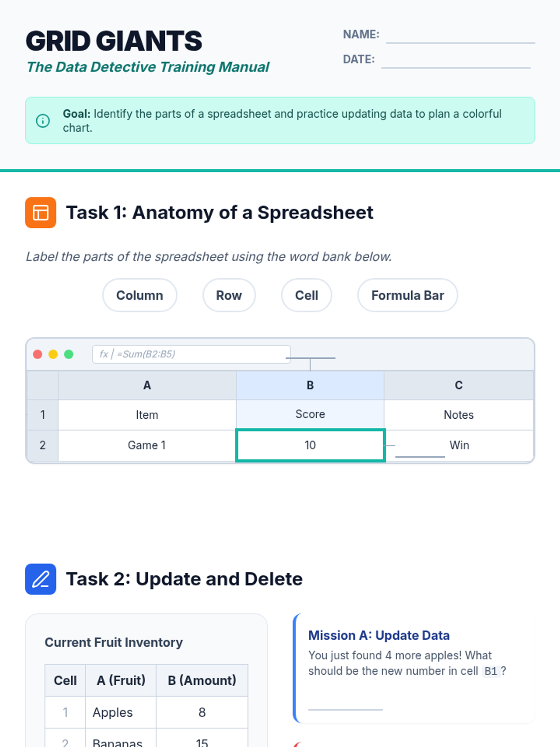Click row 2 header
This screenshot has width=560, height=747.
pyautogui.click(x=42, y=445)
